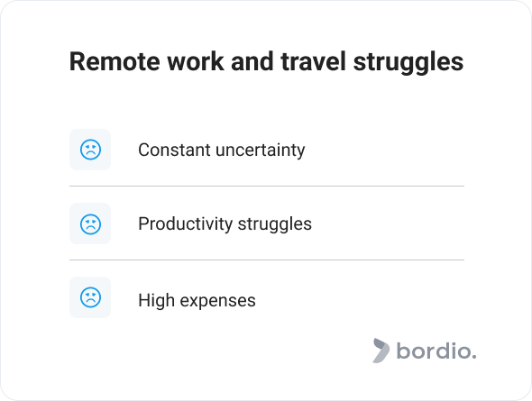Click the divider line below Constant uncertainty
Viewport: 532px width, 401px height.
click(267, 187)
